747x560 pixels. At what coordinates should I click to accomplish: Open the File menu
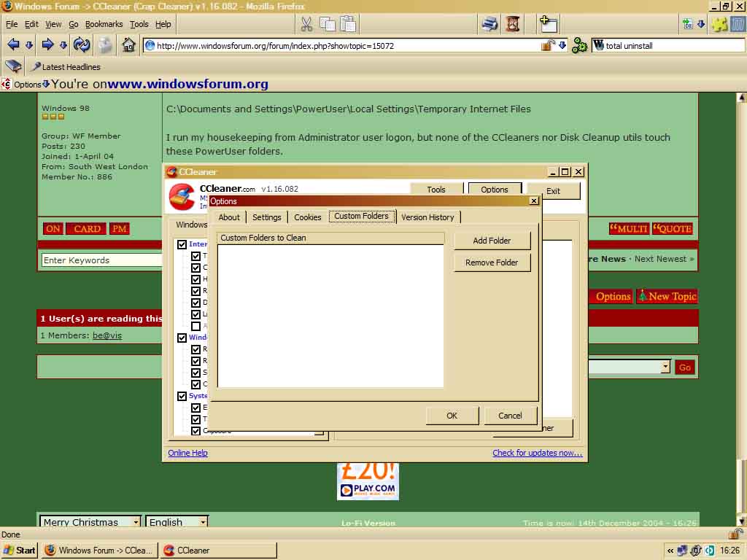point(12,24)
